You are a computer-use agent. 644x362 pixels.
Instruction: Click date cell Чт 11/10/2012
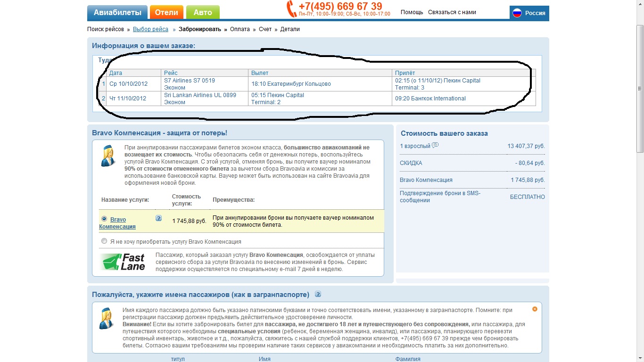point(134,99)
